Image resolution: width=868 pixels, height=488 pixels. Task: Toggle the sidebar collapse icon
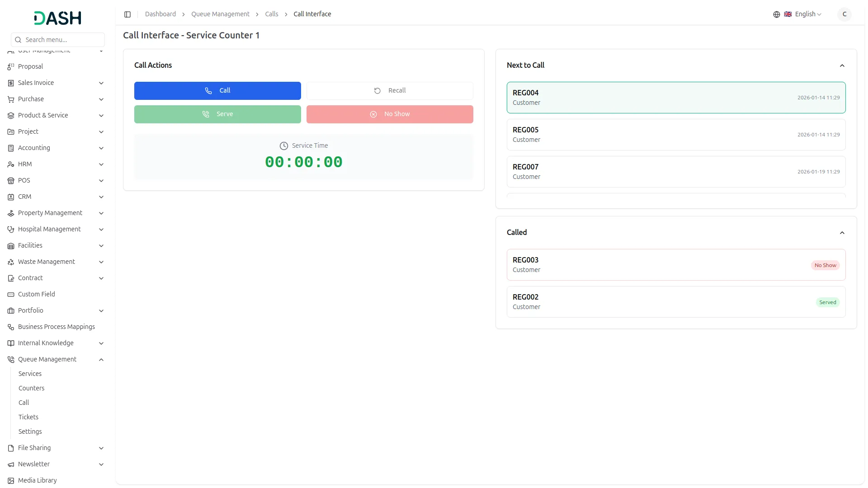click(x=127, y=14)
